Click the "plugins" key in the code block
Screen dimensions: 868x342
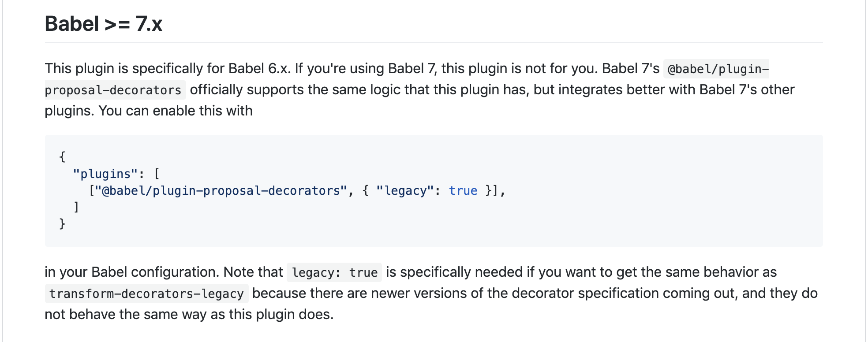pos(105,174)
